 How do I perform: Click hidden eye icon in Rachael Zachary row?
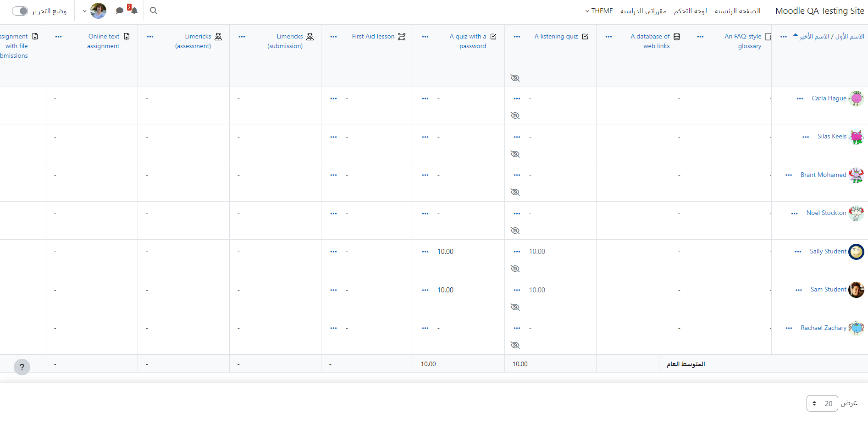(515, 345)
